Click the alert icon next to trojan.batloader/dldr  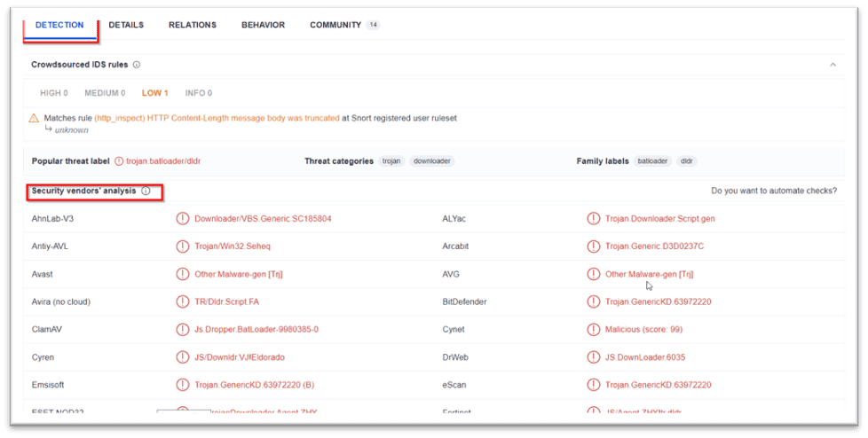point(119,161)
